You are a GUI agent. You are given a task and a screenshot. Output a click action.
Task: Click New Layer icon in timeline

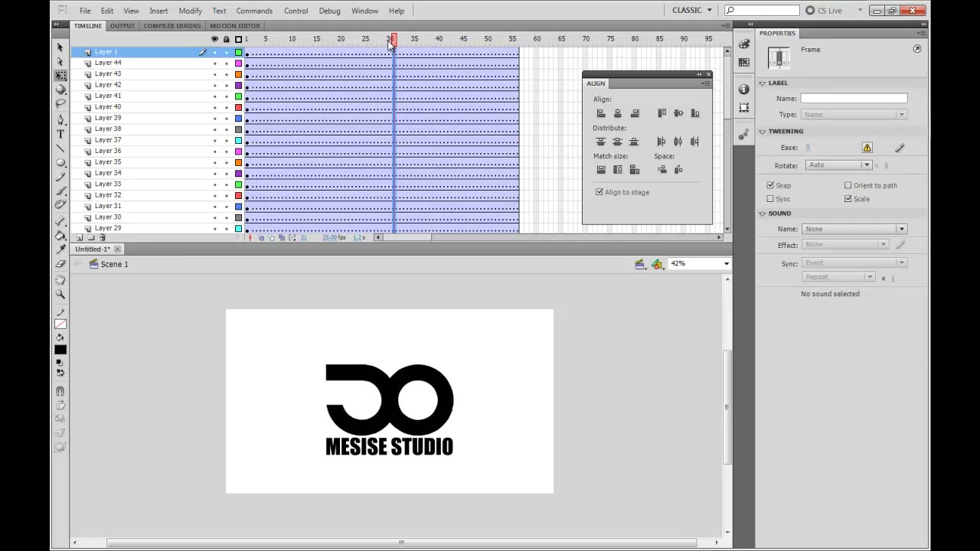[79, 238]
